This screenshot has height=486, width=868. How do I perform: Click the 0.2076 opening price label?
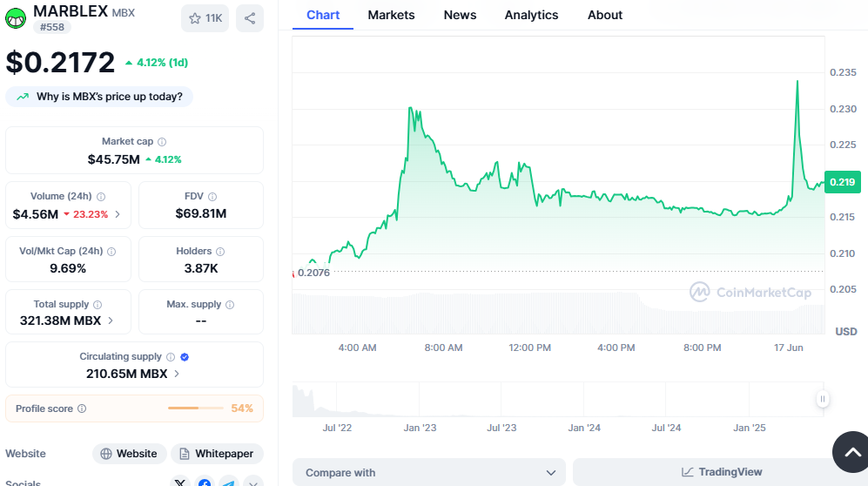(x=313, y=273)
